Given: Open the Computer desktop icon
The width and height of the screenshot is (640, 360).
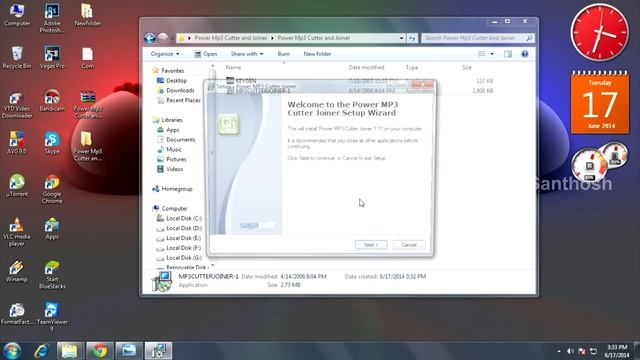Looking at the screenshot, I should point(17,15).
